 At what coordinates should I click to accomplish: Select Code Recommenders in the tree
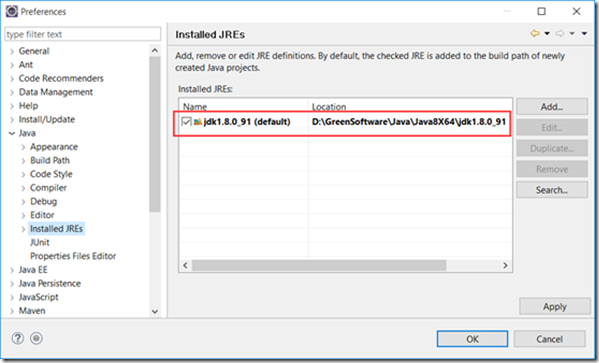(61, 78)
